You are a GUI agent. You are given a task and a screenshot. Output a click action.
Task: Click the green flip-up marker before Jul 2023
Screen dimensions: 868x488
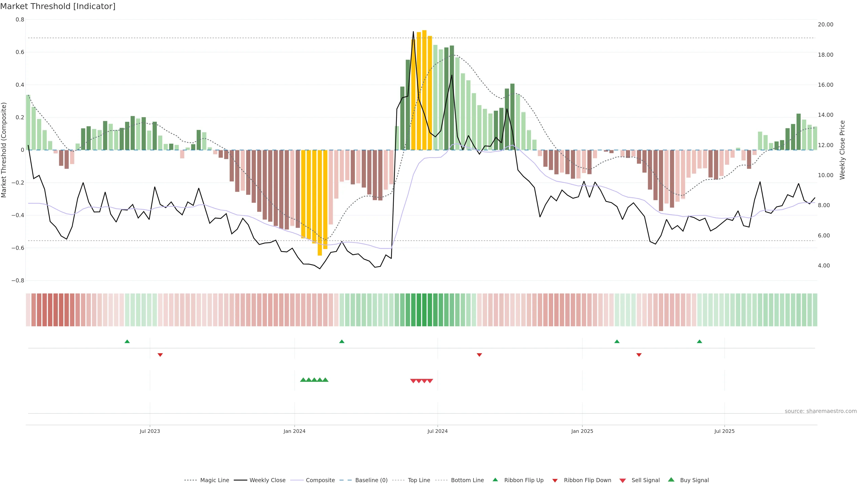tap(127, 342)
